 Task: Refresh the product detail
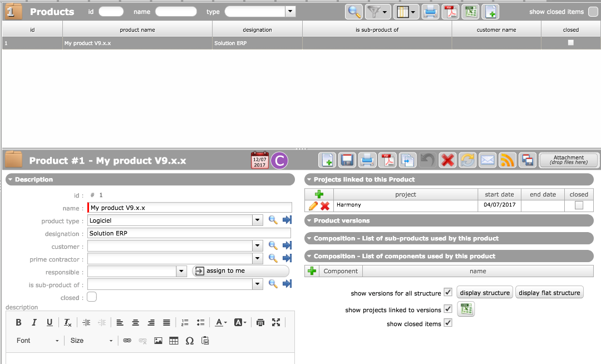click(x=467, y=160)
